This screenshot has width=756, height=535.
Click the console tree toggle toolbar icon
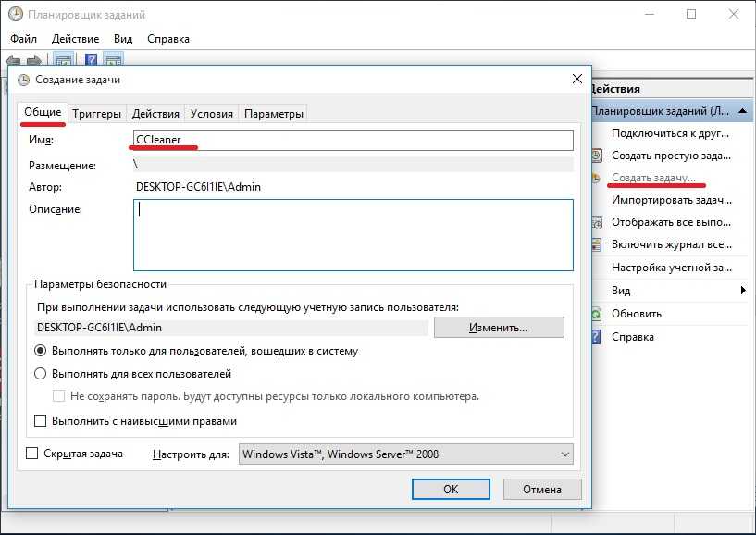(x=64, y=60)
